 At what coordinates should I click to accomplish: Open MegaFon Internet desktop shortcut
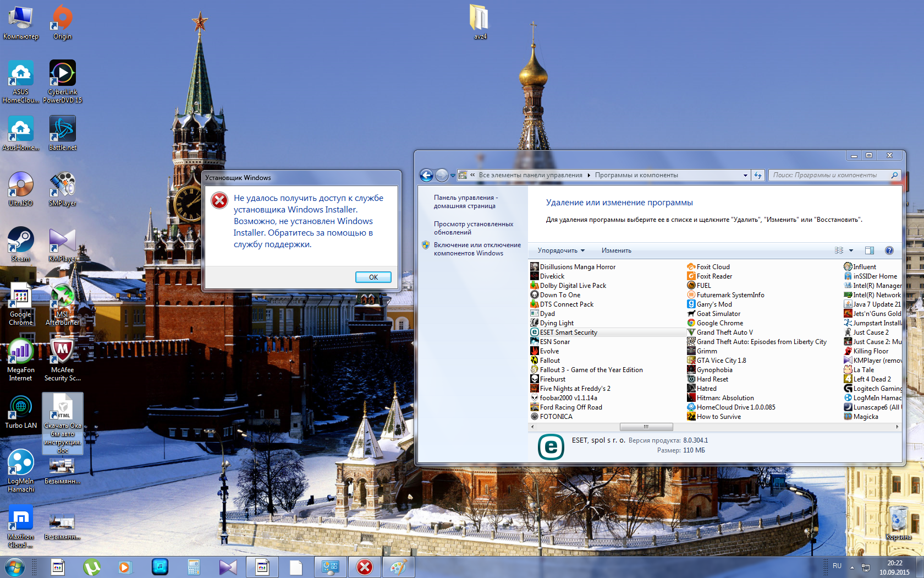(x=21, y=360)
